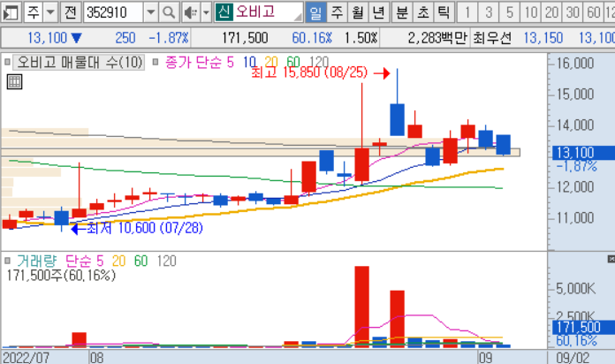Close the volume pane with x icon

(611, 259)
